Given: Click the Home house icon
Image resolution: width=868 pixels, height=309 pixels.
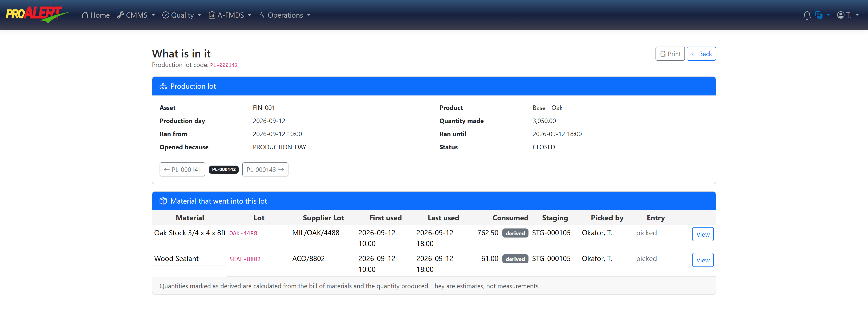Looking at the screenshot, I should coord(85,15).
